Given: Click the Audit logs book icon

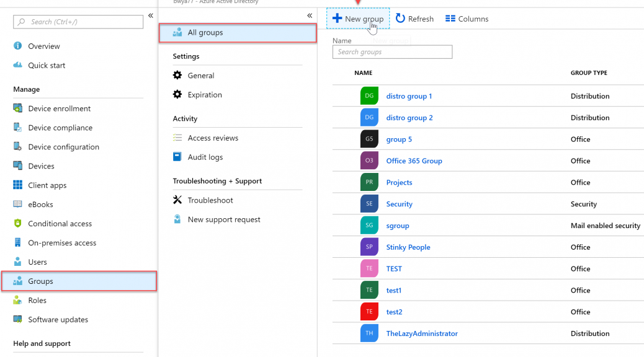Looking at the screenshot, I should point(177,157).
